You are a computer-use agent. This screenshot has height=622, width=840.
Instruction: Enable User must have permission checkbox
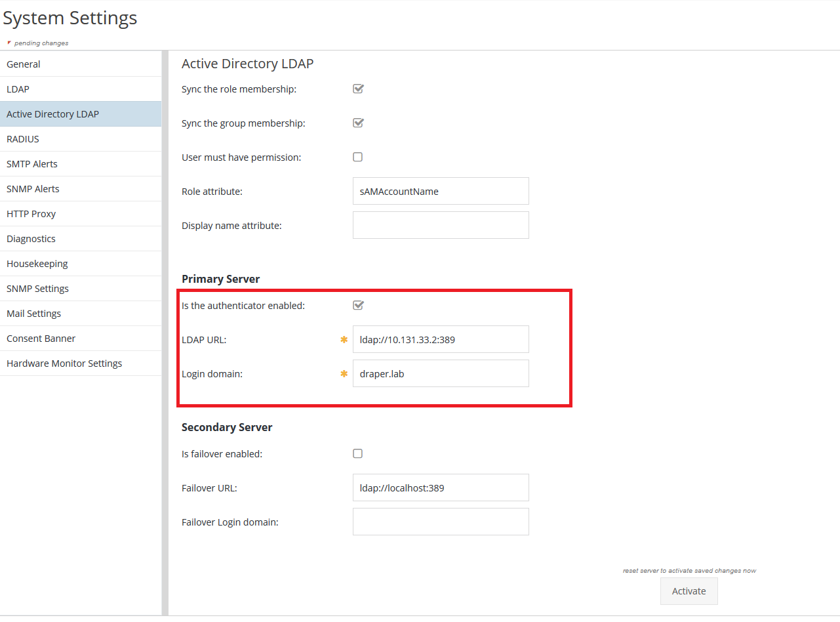pyautogui.click(x=358, y=157)
